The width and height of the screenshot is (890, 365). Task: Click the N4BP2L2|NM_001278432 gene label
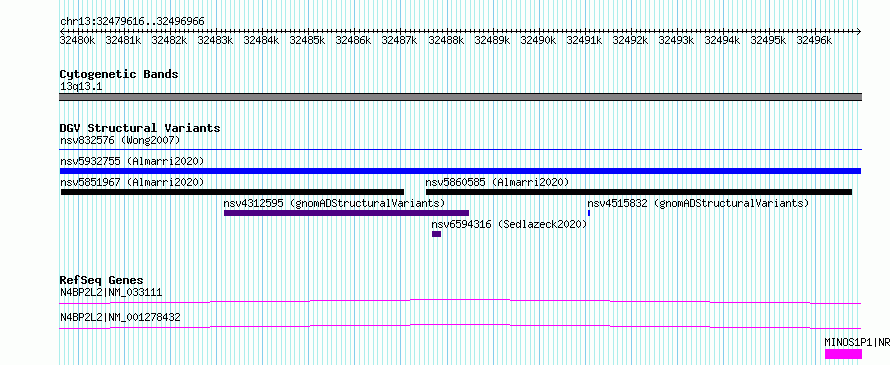tap(120, 317)
